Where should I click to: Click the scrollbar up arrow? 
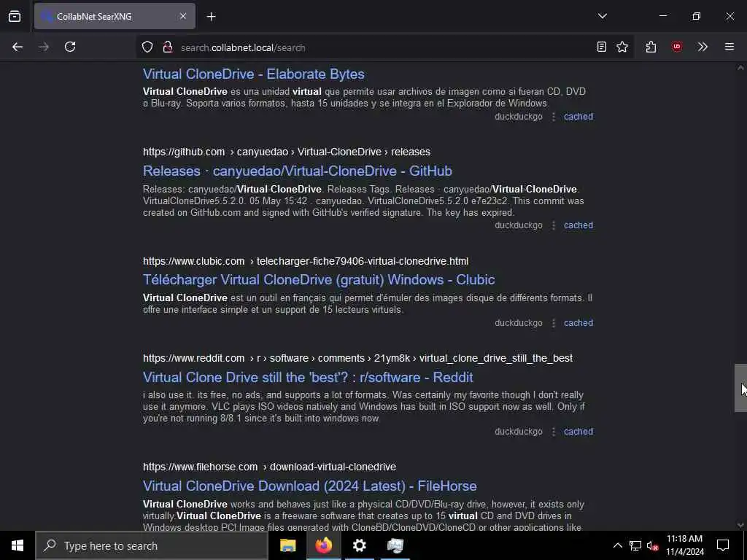pos(740,68)
